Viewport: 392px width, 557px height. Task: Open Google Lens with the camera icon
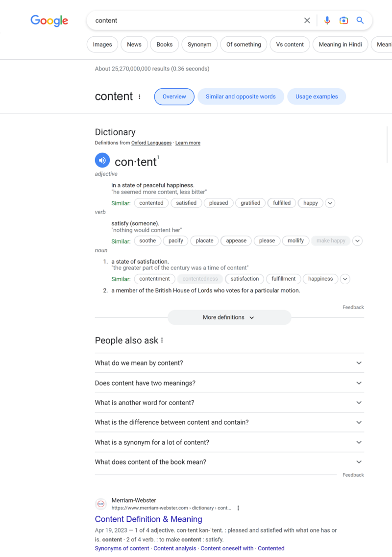(343, 21)
